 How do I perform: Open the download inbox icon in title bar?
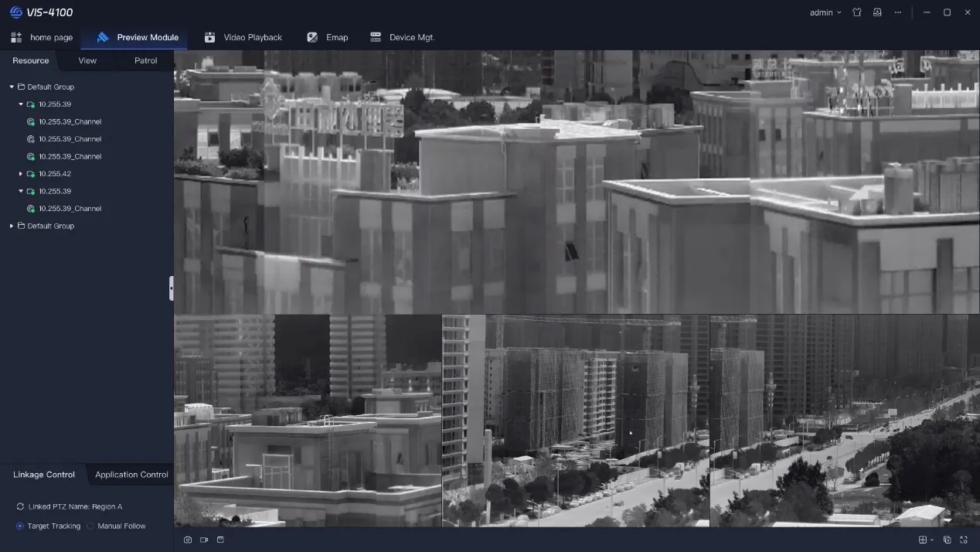tap(877, 12)
